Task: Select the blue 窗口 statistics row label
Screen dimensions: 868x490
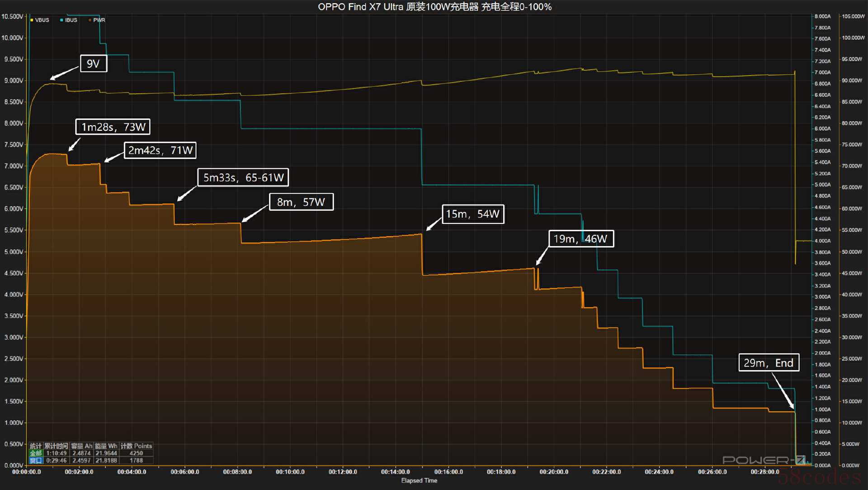Action: pos(36,460)
